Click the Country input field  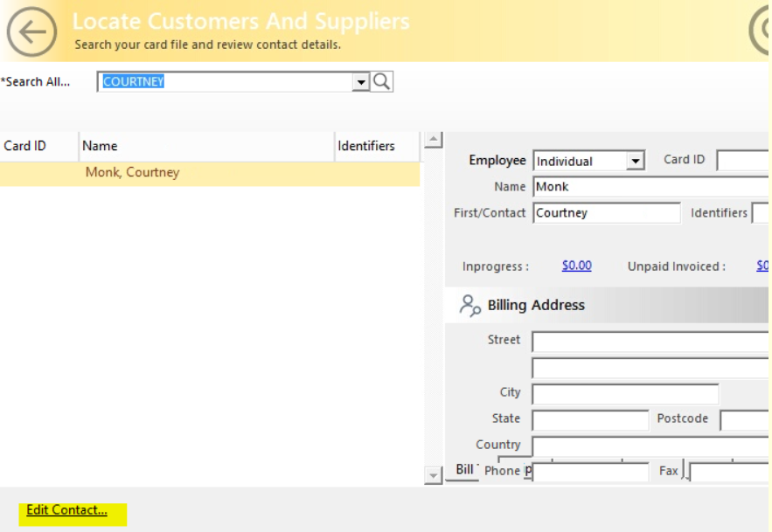point(650,446)
